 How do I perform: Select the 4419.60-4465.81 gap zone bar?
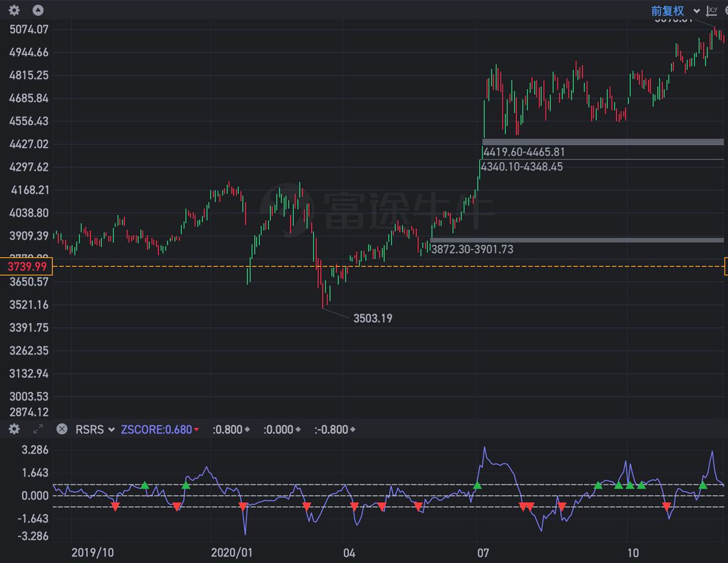pos(602,142)
